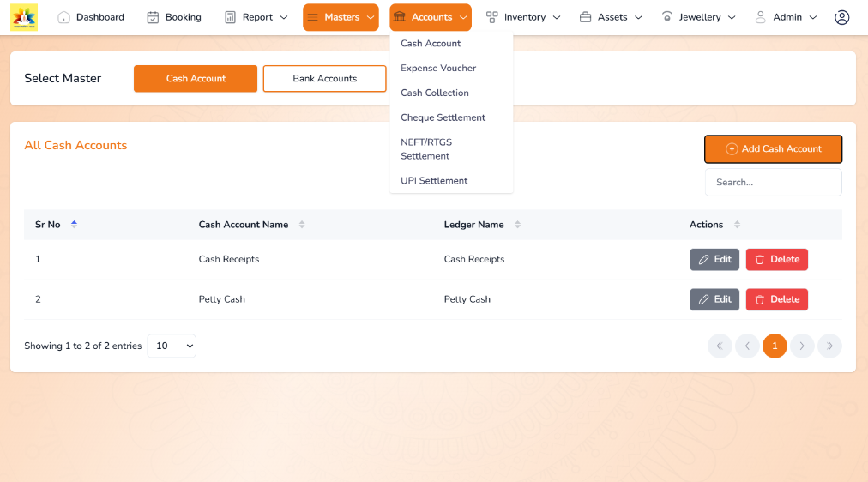The image size is (868, 482).
Task: Edit the Cash Receipts account
Action: tap(714, 260)
